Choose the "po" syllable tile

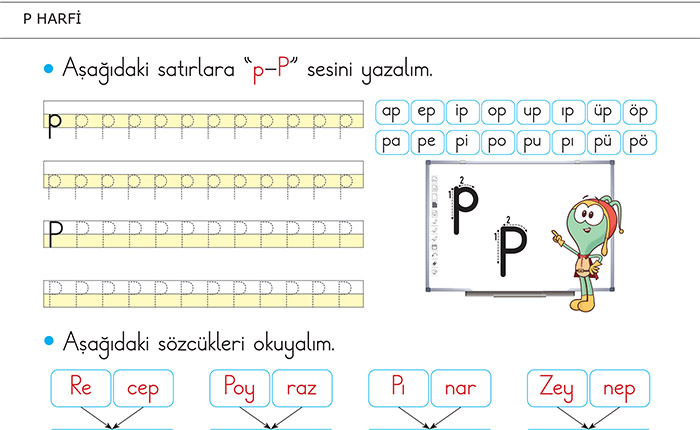tap(497, 142)
